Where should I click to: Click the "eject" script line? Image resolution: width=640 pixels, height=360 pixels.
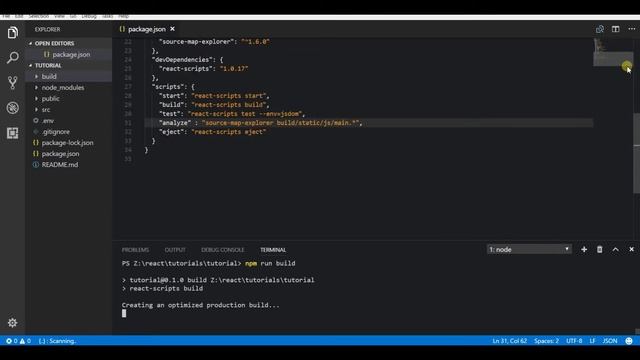(212, 132)
